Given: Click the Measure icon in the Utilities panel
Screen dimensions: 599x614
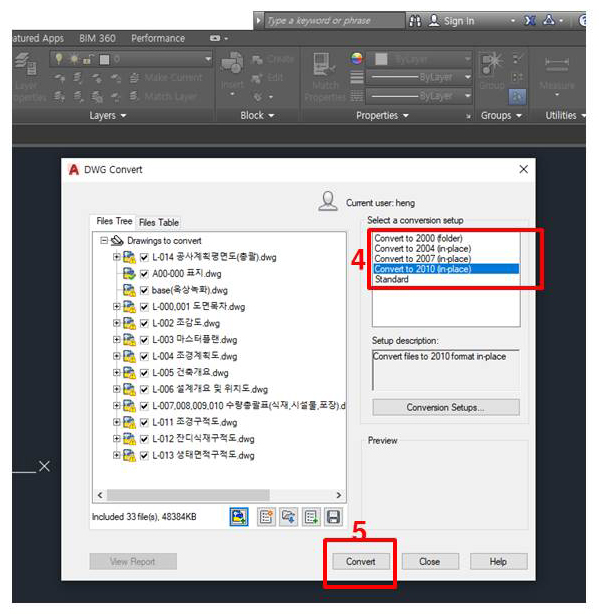Looking at the screenshot, I should coord(557,63).
